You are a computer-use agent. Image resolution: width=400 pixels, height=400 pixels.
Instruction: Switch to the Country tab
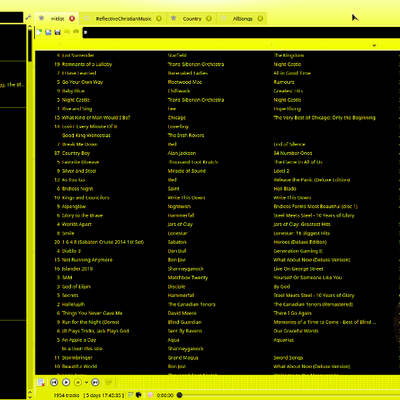pyautogui.click(x=192, y=19)
